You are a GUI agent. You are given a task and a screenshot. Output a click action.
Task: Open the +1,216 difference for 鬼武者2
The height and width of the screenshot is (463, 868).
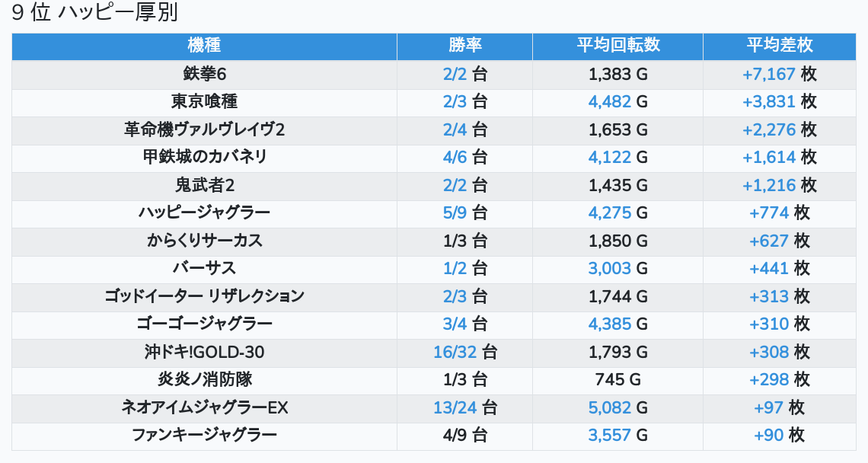click(768, 185)
